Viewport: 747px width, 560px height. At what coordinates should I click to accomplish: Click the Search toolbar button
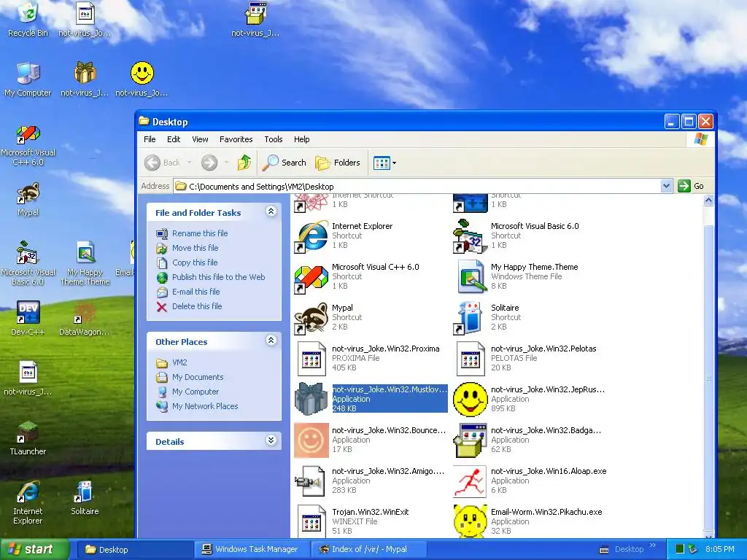(x=285, y=163)
